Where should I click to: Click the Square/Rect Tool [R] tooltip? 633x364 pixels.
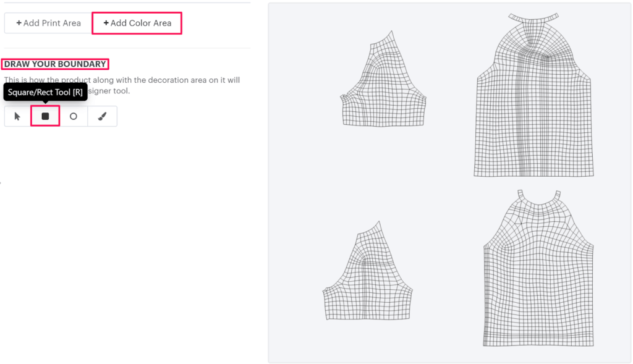[45, 92]
